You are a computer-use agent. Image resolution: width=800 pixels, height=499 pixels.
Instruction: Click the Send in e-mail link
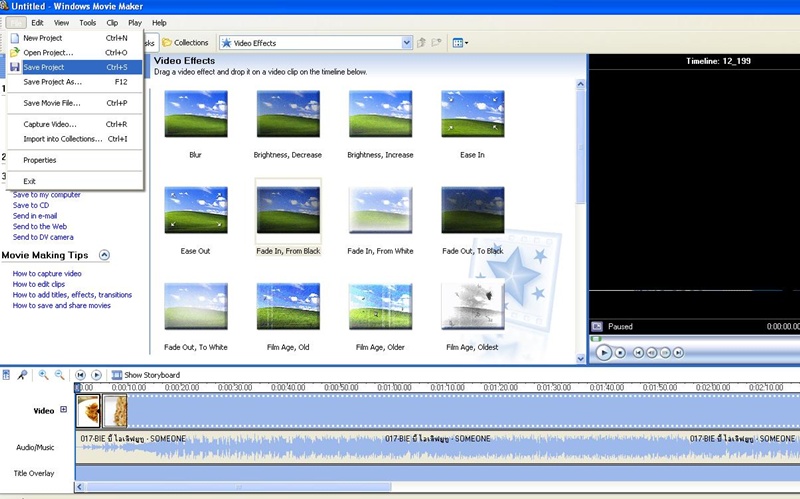[x=35, y=216]
